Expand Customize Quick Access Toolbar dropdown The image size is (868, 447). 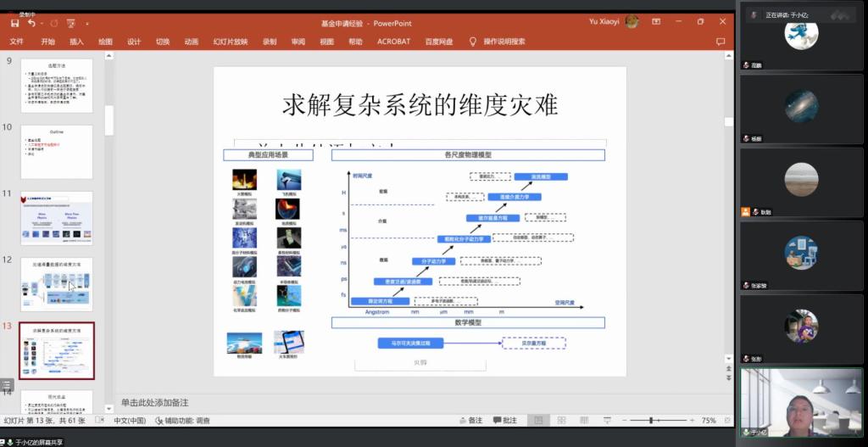pos(86,23)
